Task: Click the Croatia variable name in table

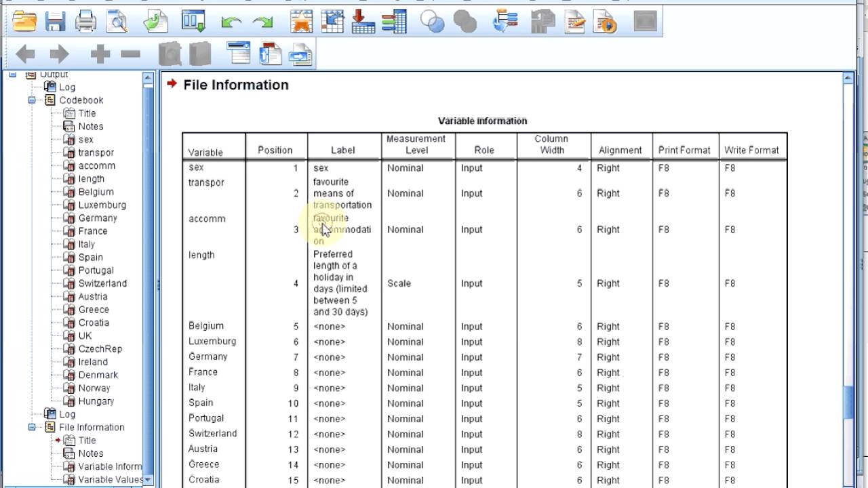Action: click(203, 480)
